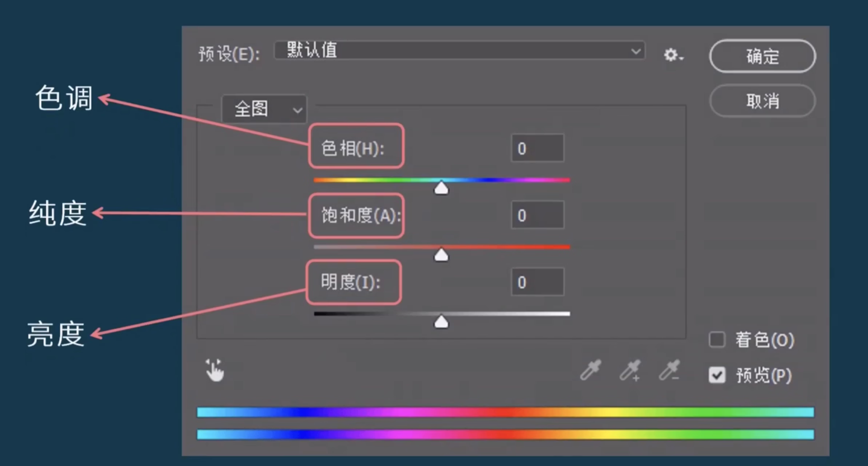This screenshot has height=466, width=868.
Task: Click the on-image hand adjustment tool
Action: pos(215,371)
